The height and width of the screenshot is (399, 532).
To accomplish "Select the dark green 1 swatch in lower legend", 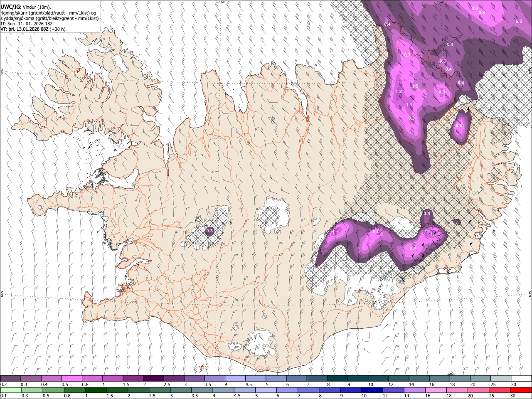I will tap(96, 390).
